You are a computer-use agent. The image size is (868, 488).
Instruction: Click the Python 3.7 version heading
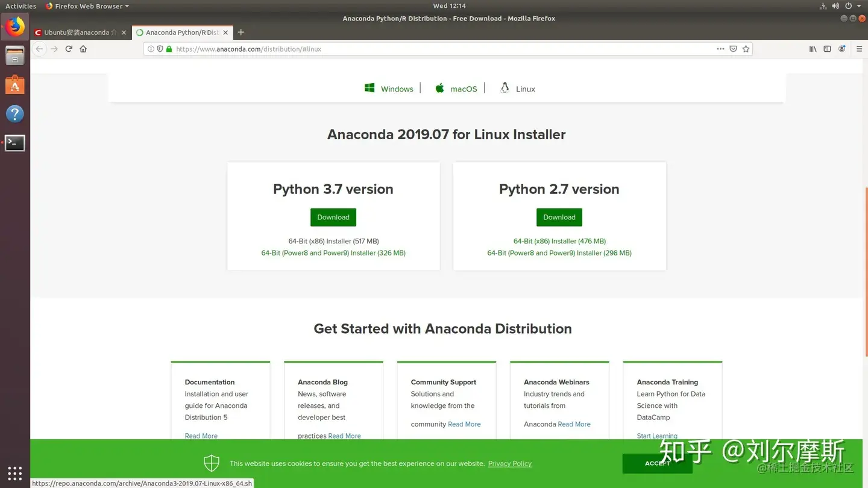(333, 189)
